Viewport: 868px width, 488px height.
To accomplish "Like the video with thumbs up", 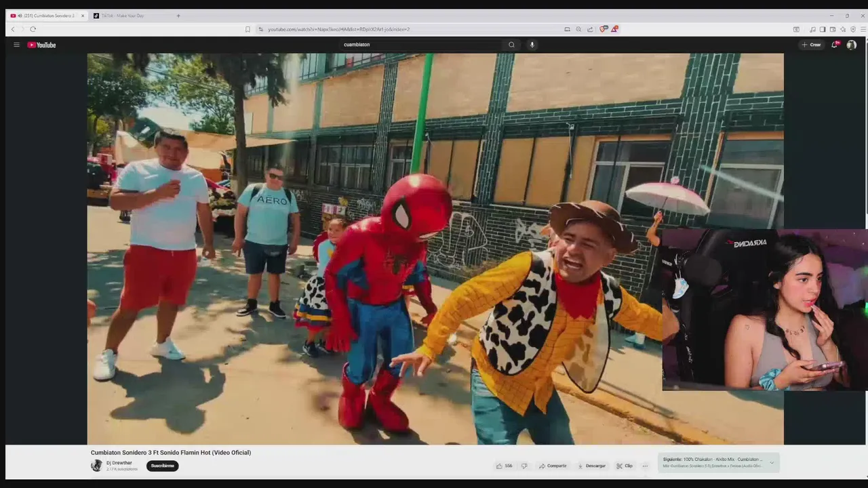I will [x=504, y=466].
